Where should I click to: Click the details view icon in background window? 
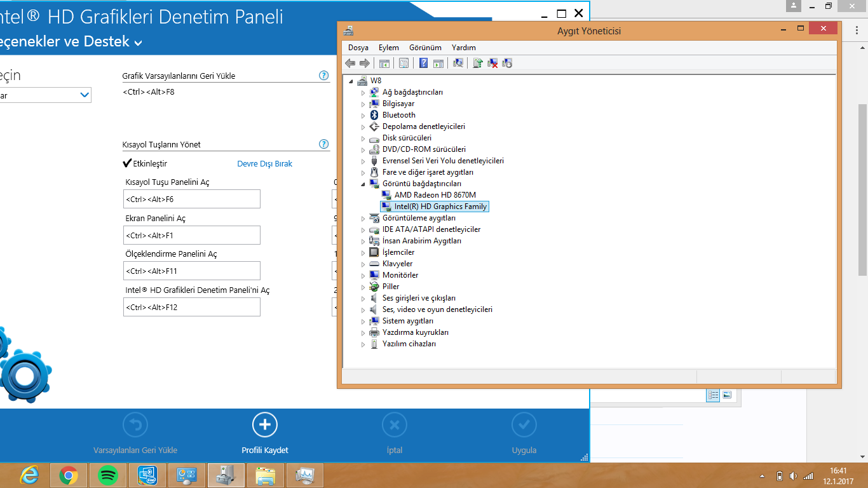pos(713,395)
